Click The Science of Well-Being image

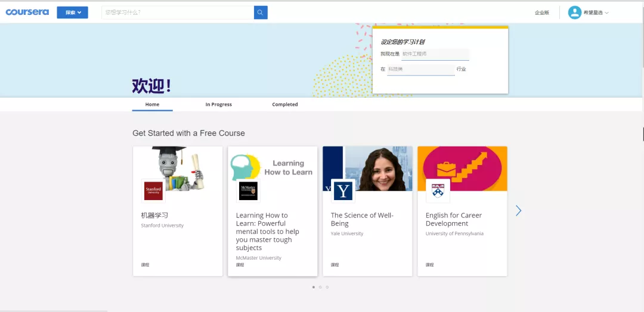(x=367, y=169)
